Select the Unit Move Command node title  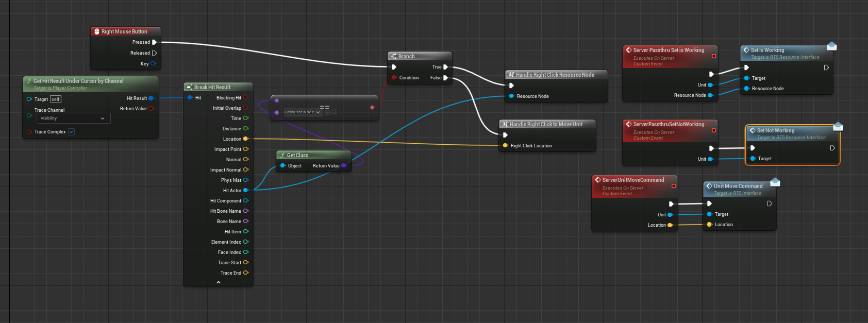point(738,186)
